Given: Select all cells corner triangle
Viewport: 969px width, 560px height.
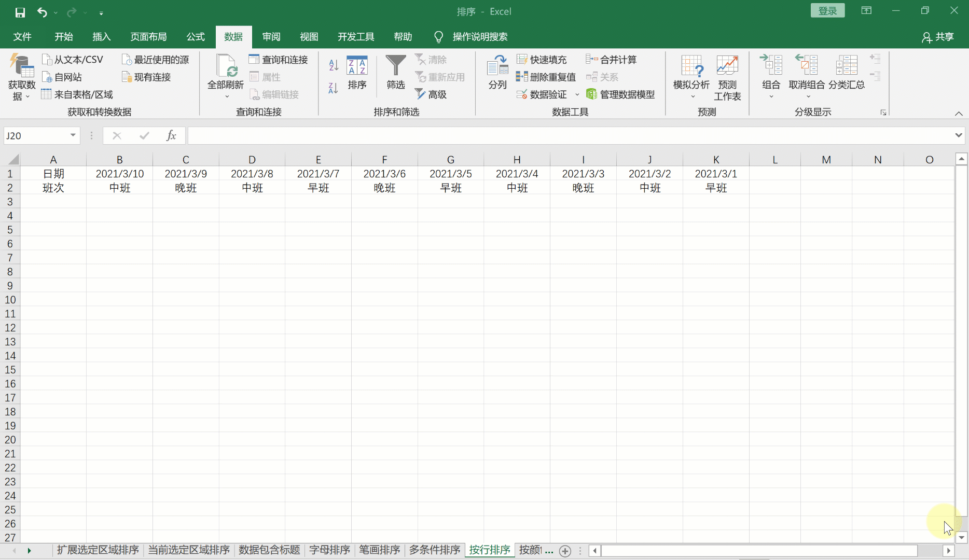Looking at the screenshot, I should point(12,159).
